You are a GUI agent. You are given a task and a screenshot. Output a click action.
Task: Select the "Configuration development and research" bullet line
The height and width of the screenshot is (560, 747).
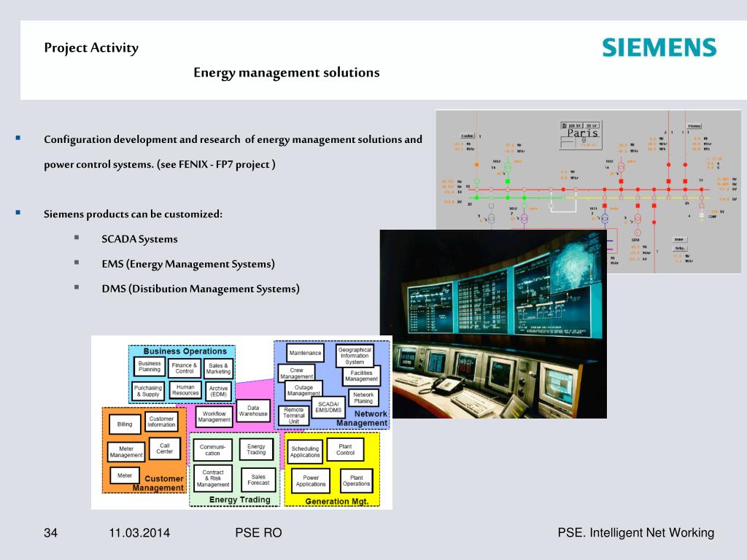[233, 139]
